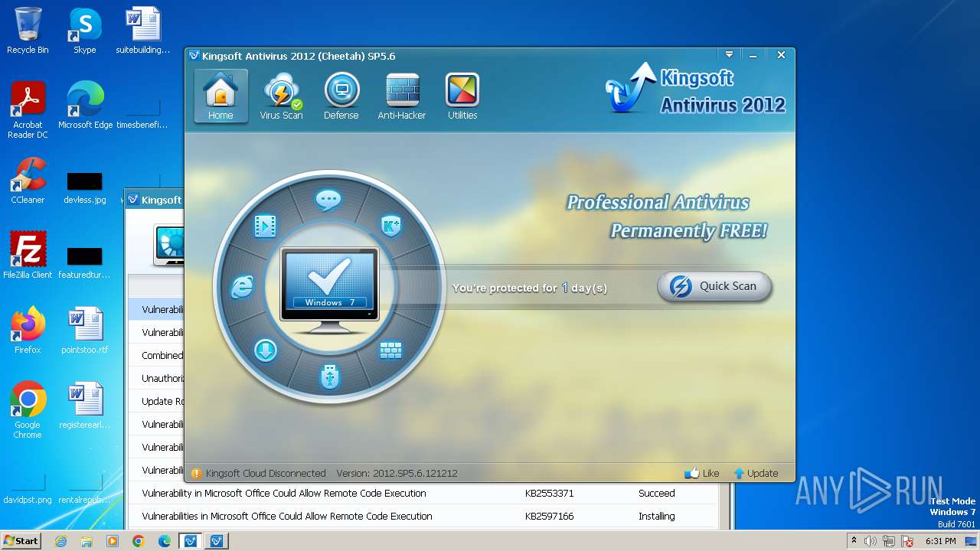Open Recycle Bin on desktop

click(x=28, y=31)
